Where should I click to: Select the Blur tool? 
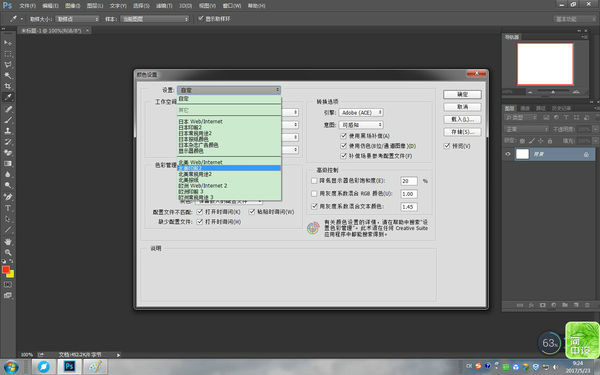pos(8,174)
